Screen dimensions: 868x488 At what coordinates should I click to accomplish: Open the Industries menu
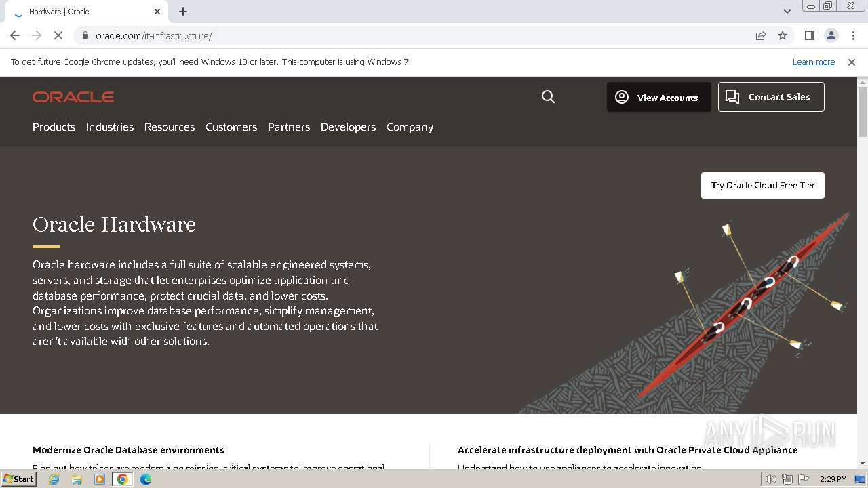pyautogui.click(x=110, y=127)
